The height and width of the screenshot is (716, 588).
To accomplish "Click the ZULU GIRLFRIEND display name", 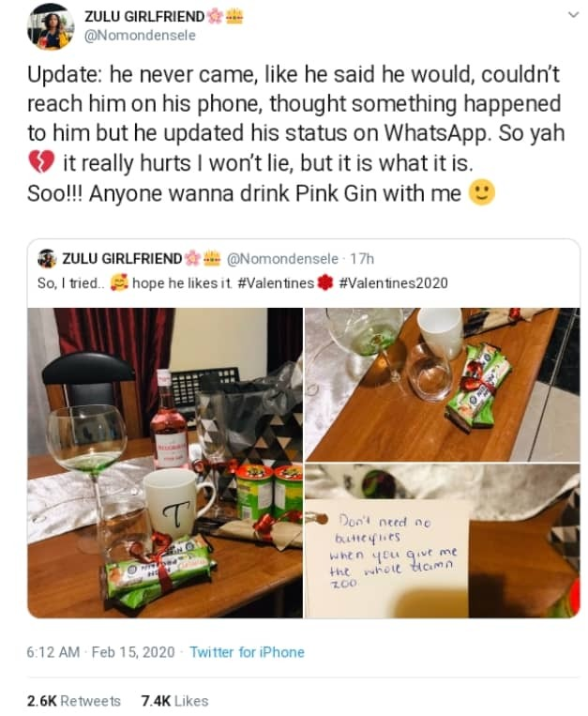I will (144, 17).
